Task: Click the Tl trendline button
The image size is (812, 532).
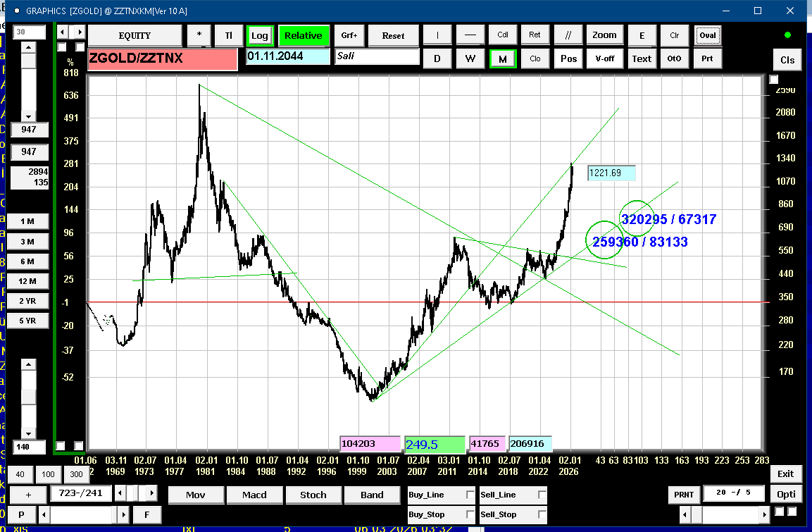Action: [228, 35]
